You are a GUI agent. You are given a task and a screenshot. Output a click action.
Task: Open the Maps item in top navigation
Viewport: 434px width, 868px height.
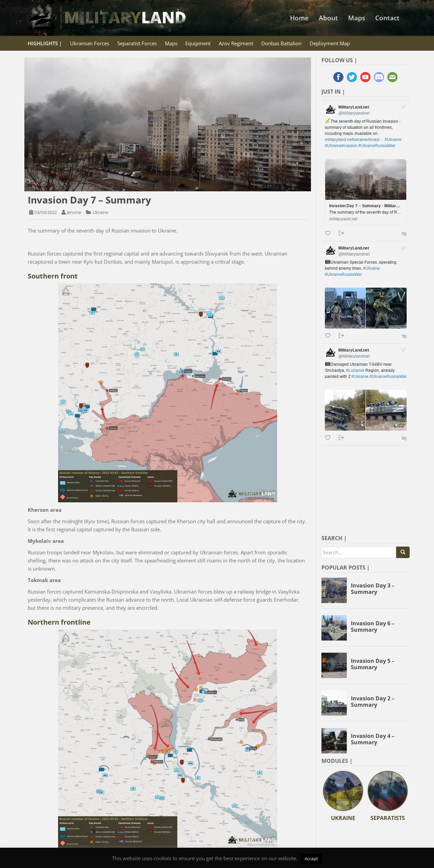357,18
